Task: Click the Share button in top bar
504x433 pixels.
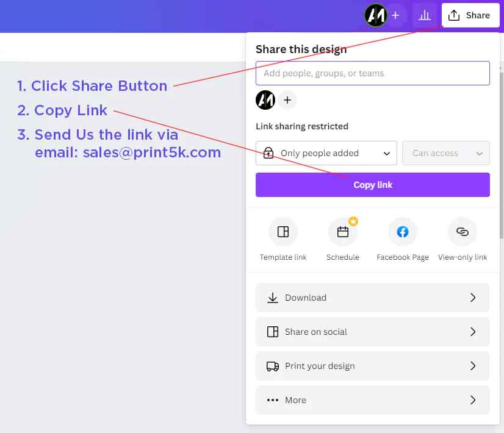Action: pos(470,15)
